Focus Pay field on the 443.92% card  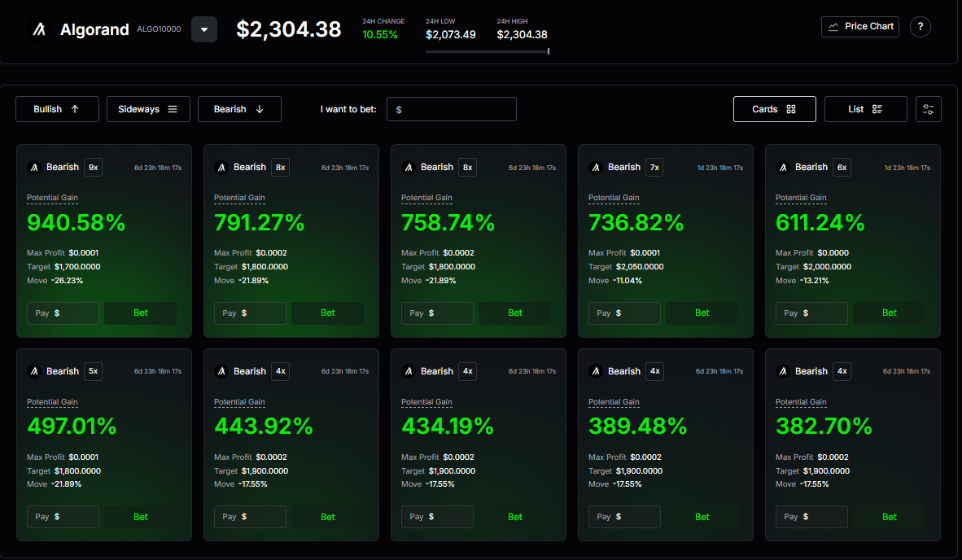coord(250,517)
